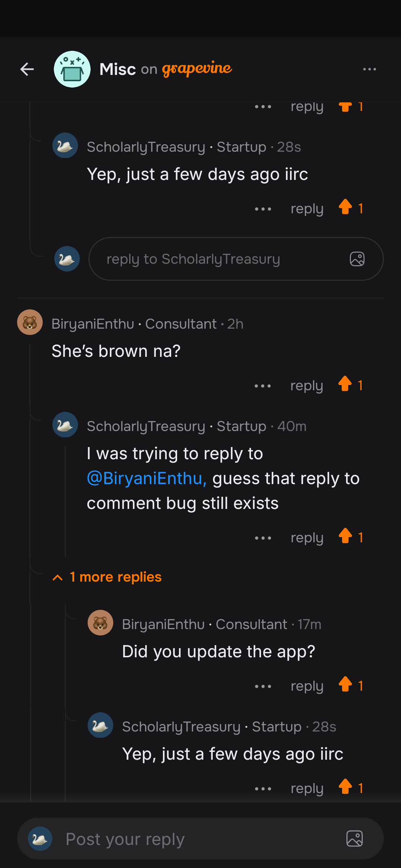Collapse the "1 more replies" thread
Screen dimensions: 401x868
coord(108,577)
